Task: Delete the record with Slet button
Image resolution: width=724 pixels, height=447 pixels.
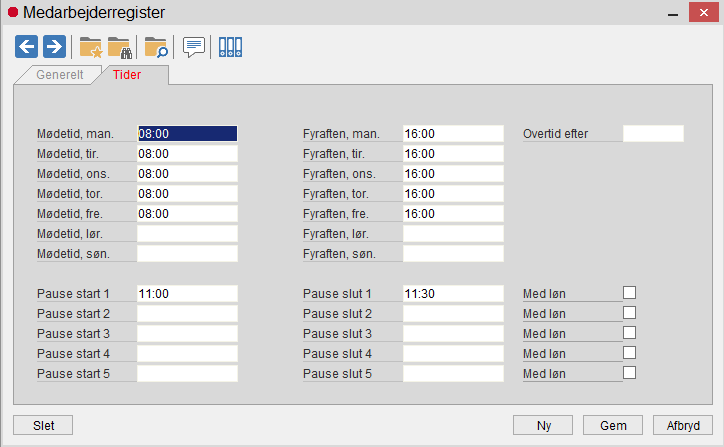Action: click(43, 425)
